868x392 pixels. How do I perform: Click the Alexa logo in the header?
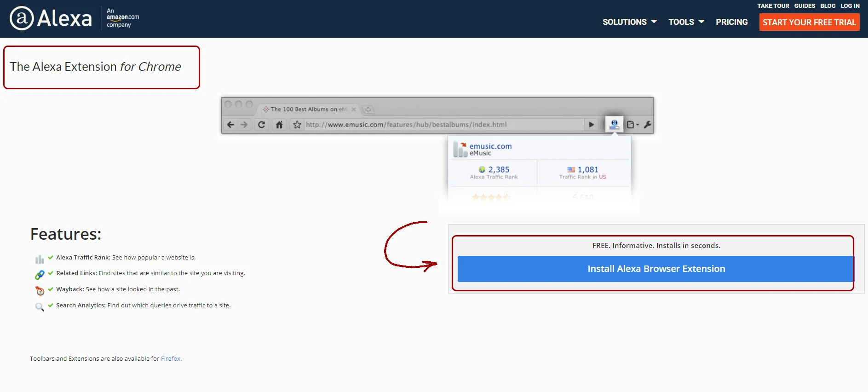point(51,18)
